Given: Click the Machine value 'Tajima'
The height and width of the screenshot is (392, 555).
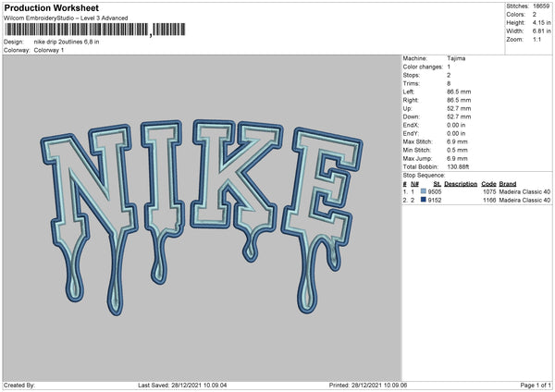Looking at the screenshot, I should point(456,58).
